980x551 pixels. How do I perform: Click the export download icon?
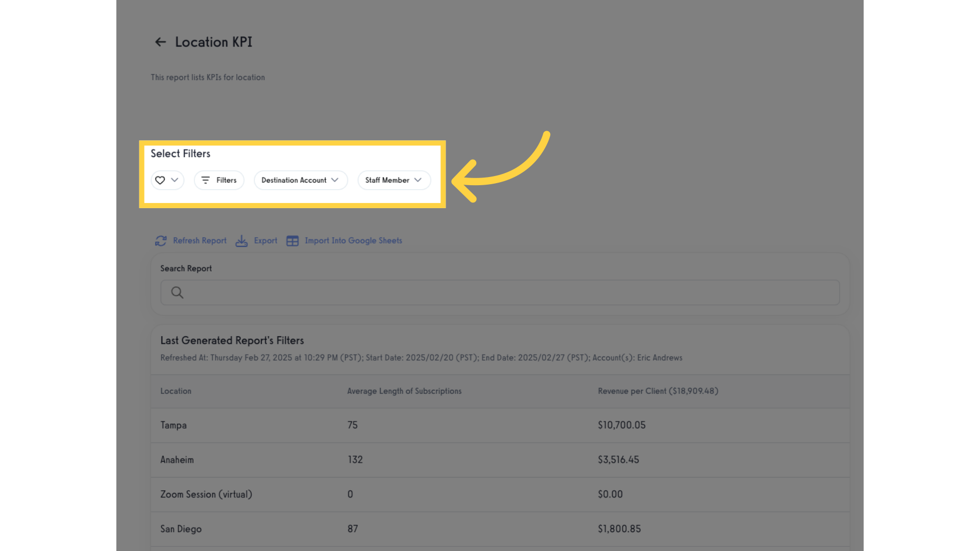click(241, 241)
